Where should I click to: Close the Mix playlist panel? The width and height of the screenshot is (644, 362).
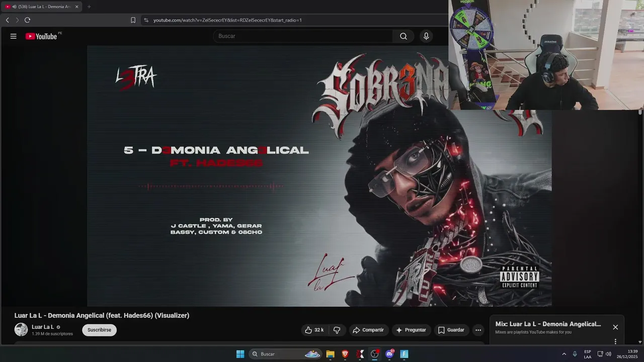click(x=615, y=327)
